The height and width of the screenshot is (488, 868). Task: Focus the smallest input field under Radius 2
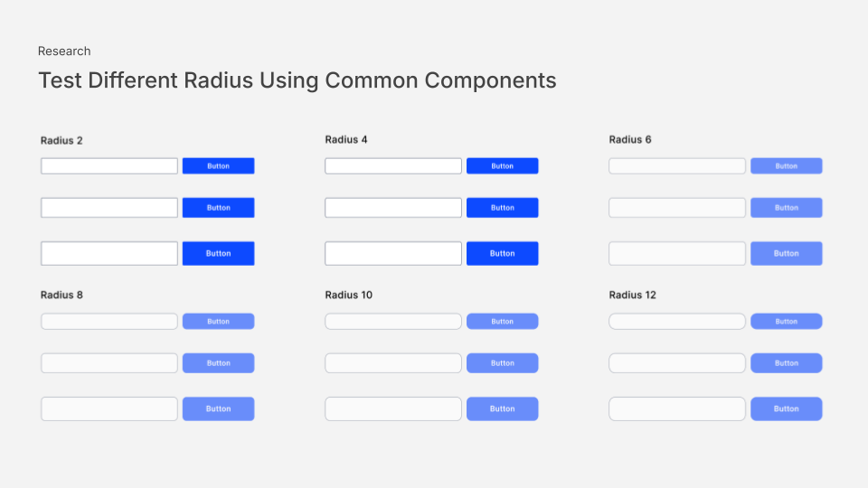click(109, 166)
